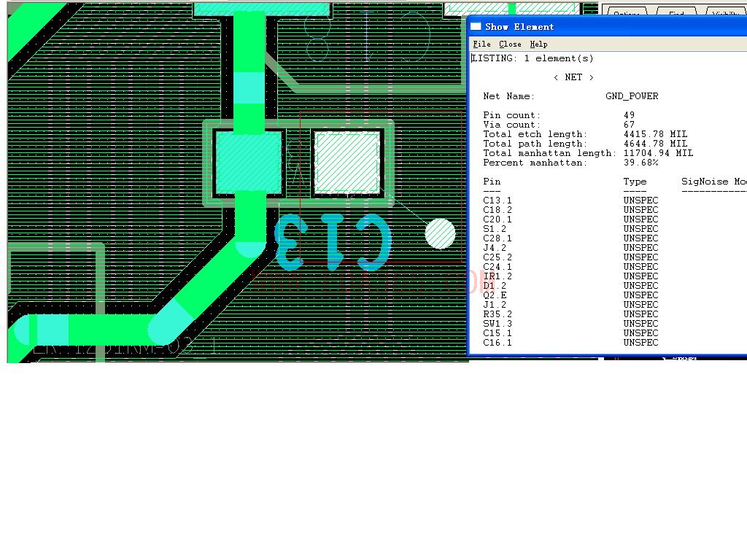This screenshot has width=747, height=560.
Task: Switch to the Options tab behind the dialog
Action: click(x=627, y=12)
